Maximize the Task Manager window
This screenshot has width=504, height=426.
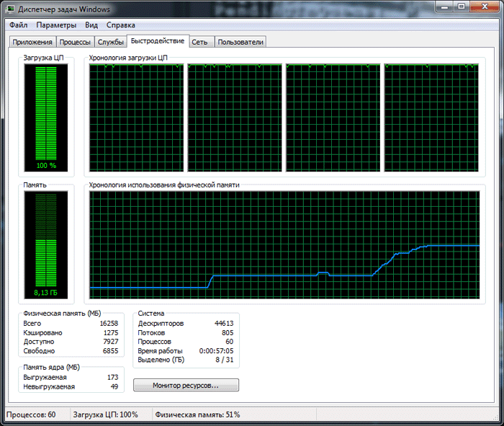coord(462,6)
